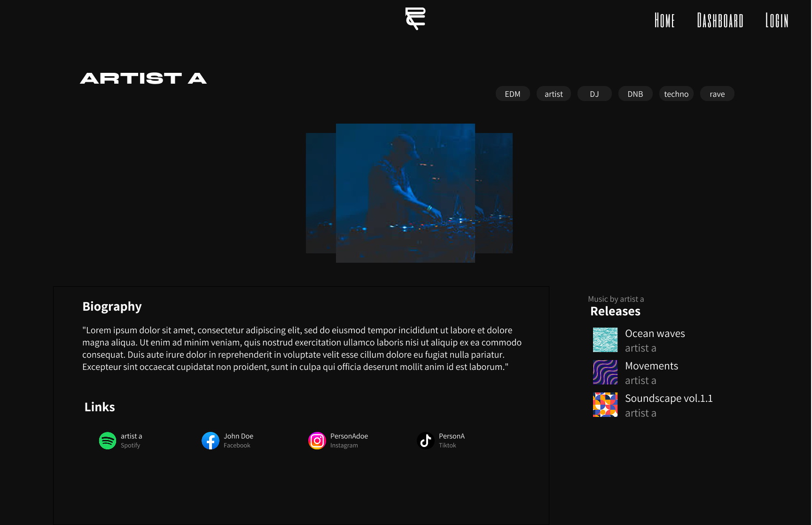Open the Home menu item
The width and height of the screenshot is (812, 525).
664,21
